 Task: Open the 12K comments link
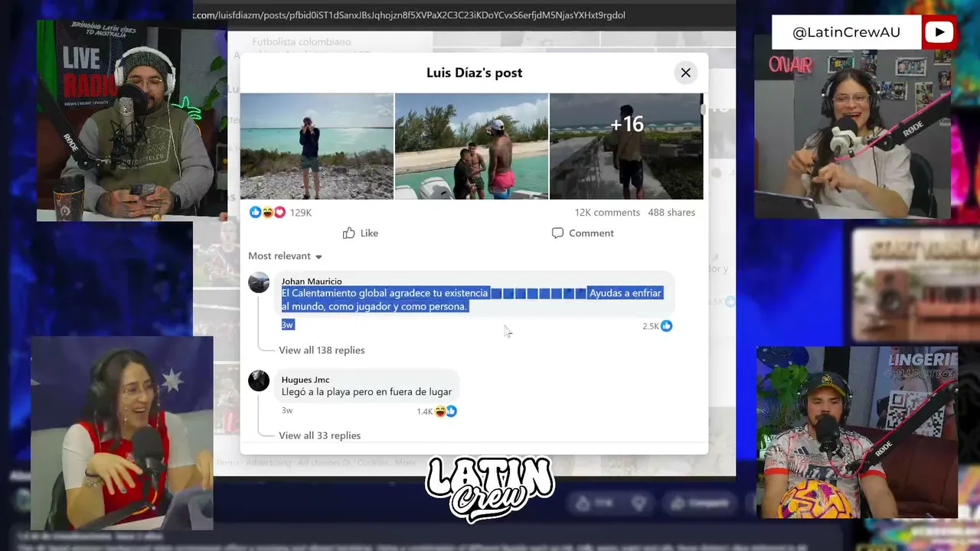coord(607,212)
